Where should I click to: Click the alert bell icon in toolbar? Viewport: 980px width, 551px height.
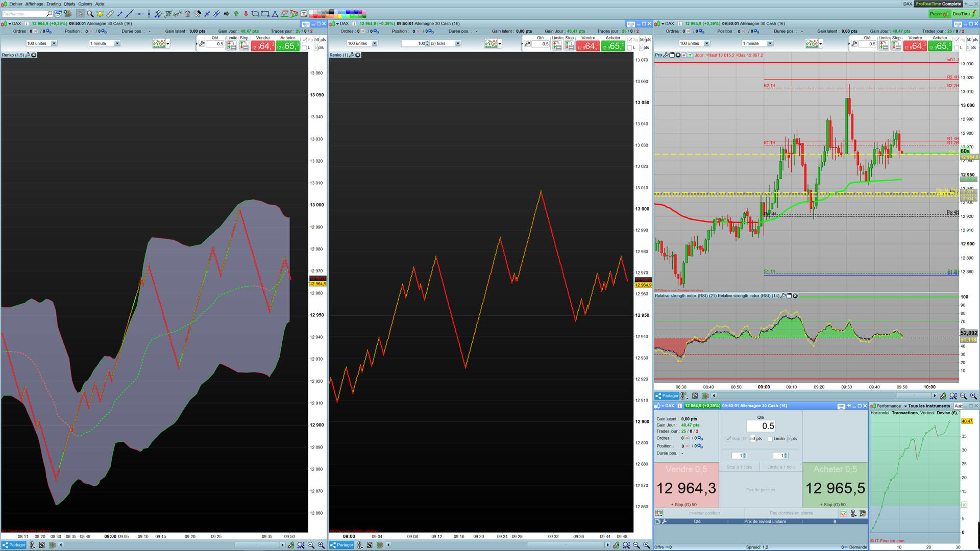100,14
